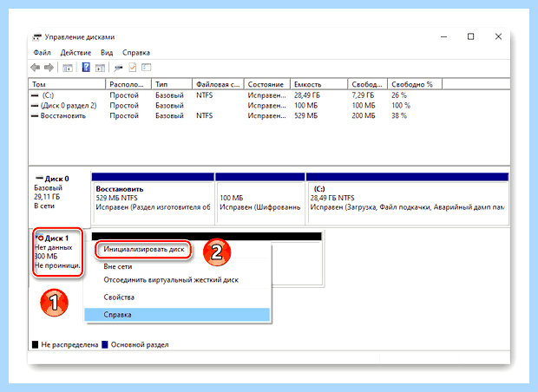Select the Диск 0 disk label panel
Screen dimensions: 538x392
(60, 198)
